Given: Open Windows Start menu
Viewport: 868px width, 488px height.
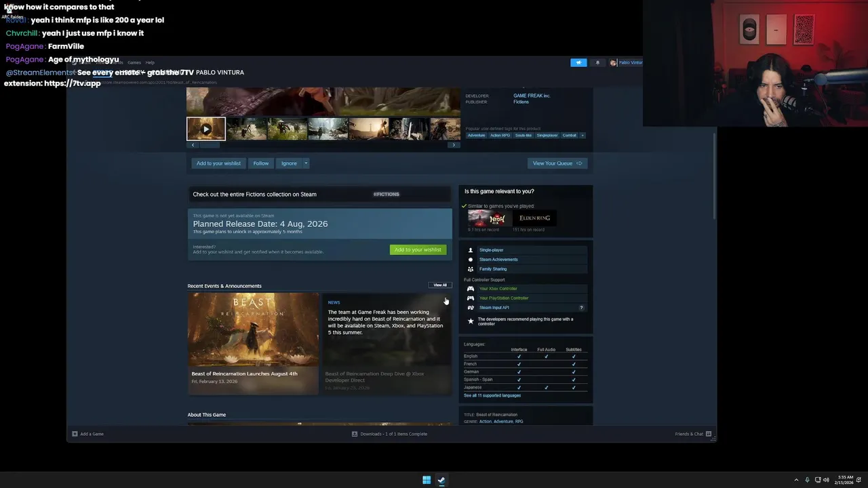Looking at the screenshot, I should pos(427,480).
